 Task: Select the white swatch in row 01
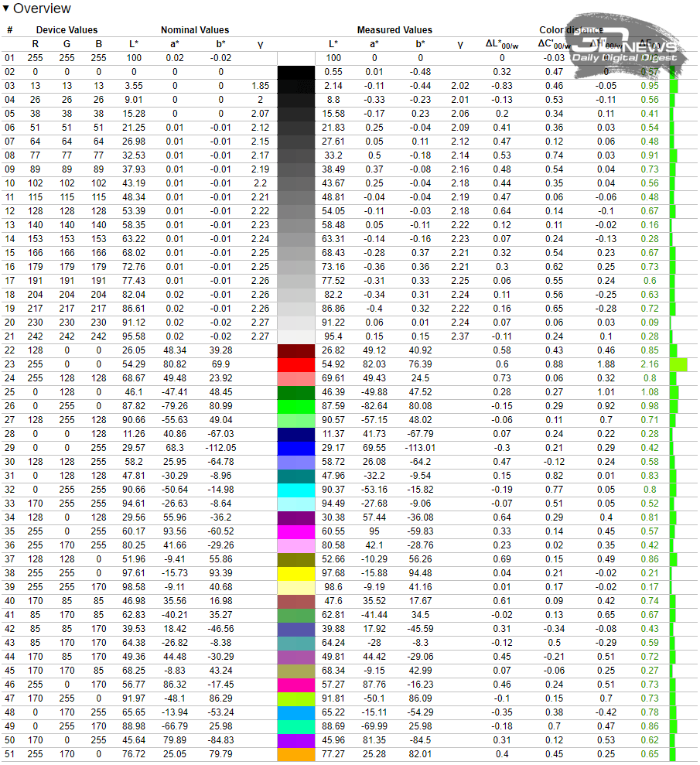[296, 58]
